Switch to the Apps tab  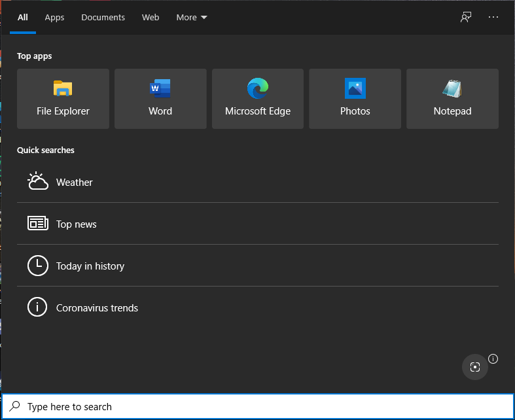[x=54, y=18]
